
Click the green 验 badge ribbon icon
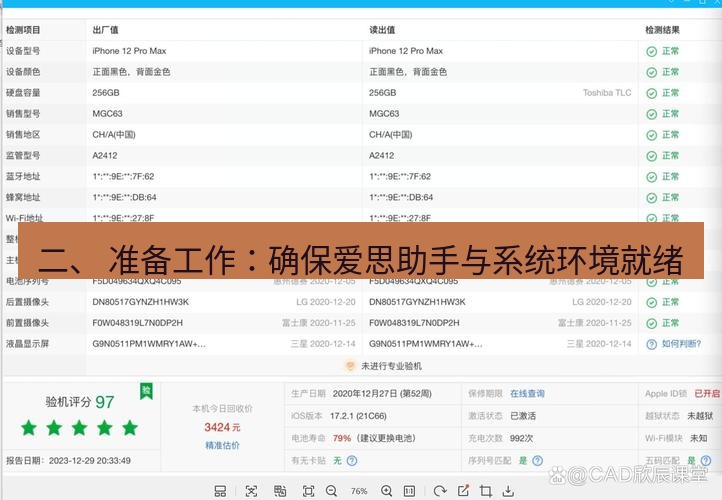146,391
